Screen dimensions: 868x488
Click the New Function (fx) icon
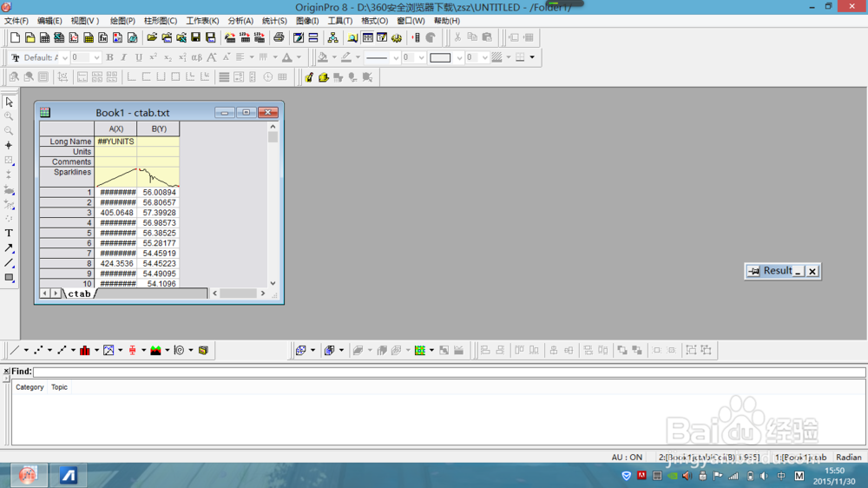coord(103,37)
